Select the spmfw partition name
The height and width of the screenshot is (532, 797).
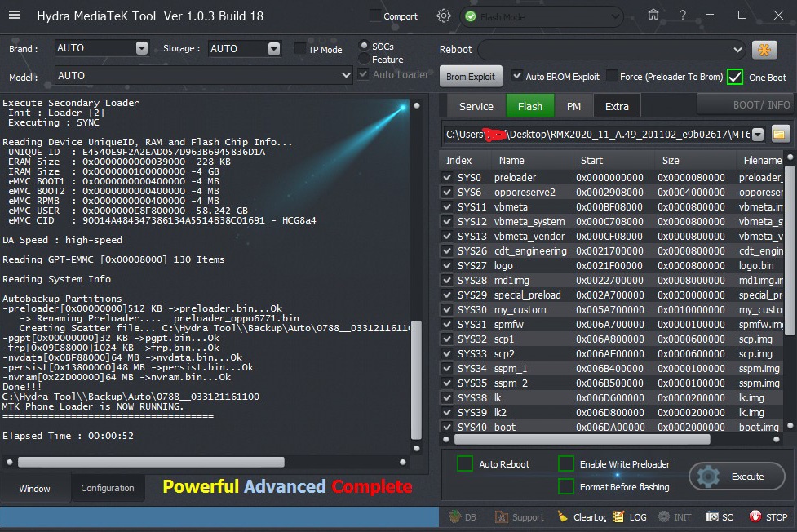pyautogui.click(x=509, y=325)
